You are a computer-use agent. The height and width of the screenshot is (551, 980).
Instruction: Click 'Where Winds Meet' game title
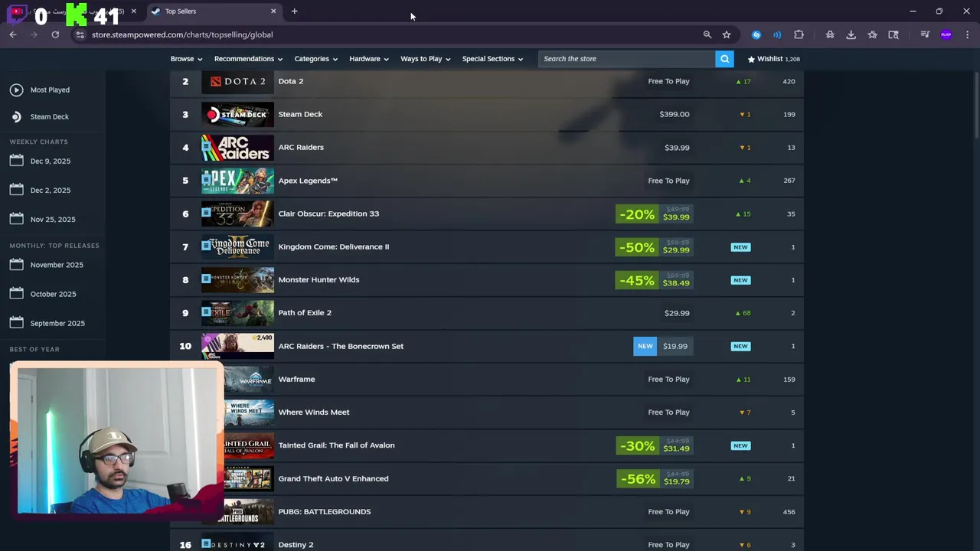314,412
